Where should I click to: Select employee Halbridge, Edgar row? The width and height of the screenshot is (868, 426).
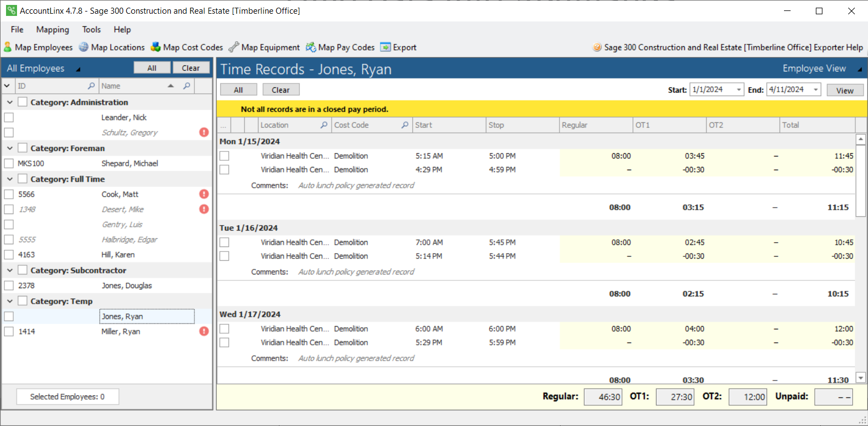point(107,239)
